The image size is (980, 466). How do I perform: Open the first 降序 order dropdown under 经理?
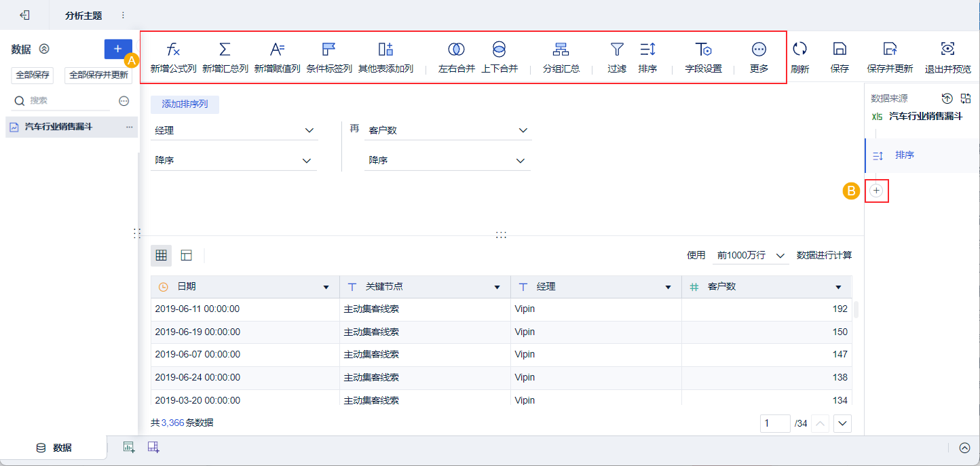[234, 160]
